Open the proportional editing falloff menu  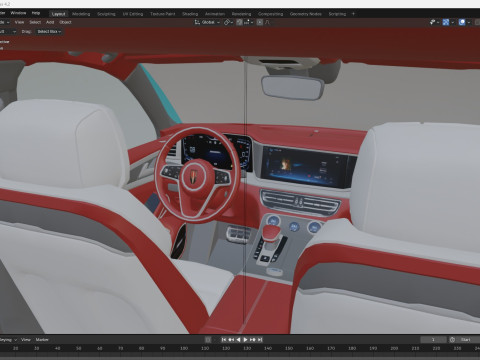(267, 22)
